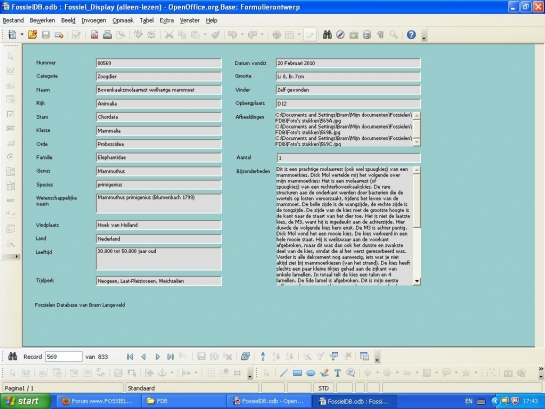The width and height of the screenshot is (545, 409).
Task: Click the Sort icon in record toolbar
Action: [x=263, y=356]
